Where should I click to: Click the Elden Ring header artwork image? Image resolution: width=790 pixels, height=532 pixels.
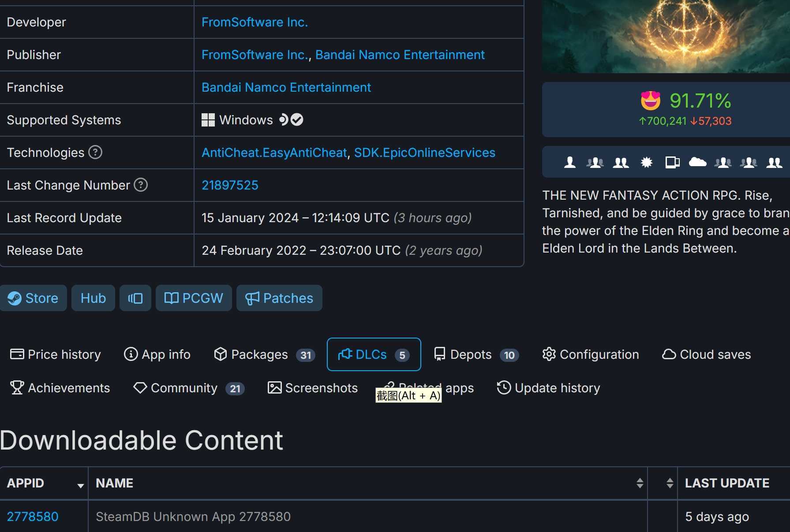(x=666, y=35)
